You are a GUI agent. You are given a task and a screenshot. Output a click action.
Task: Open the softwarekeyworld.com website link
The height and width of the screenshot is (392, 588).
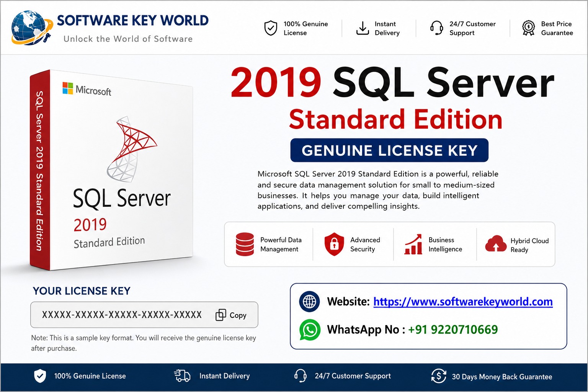(463, 302)
